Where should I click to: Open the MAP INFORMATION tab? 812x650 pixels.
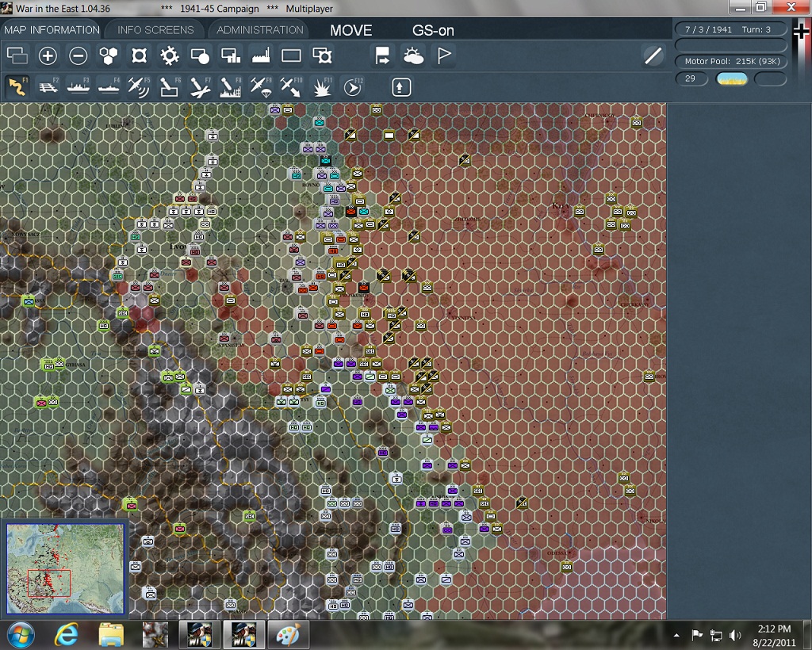pos(52,30)
